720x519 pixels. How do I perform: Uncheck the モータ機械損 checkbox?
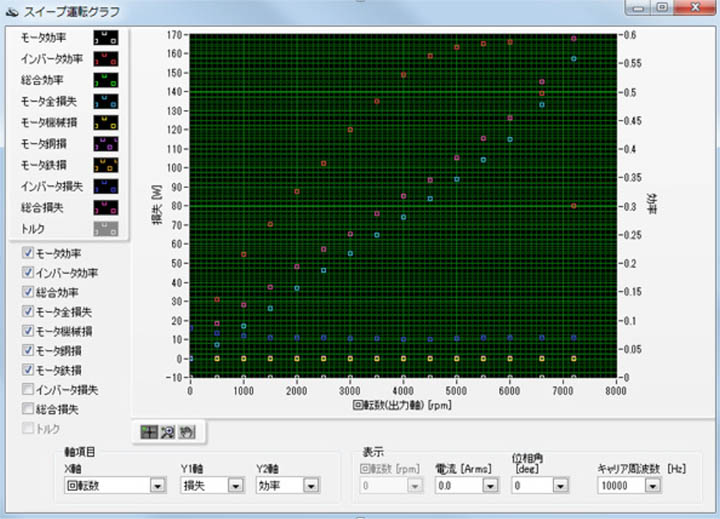[x=28, y=331]
